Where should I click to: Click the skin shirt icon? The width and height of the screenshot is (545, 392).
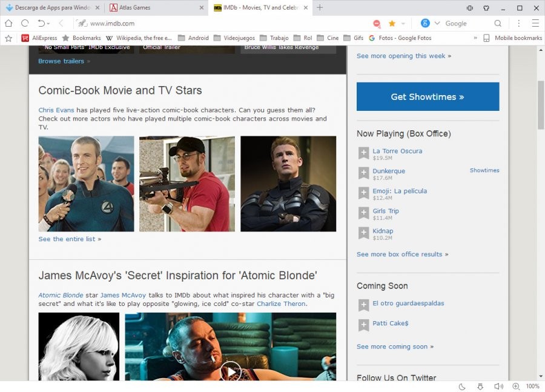(486, 8)
